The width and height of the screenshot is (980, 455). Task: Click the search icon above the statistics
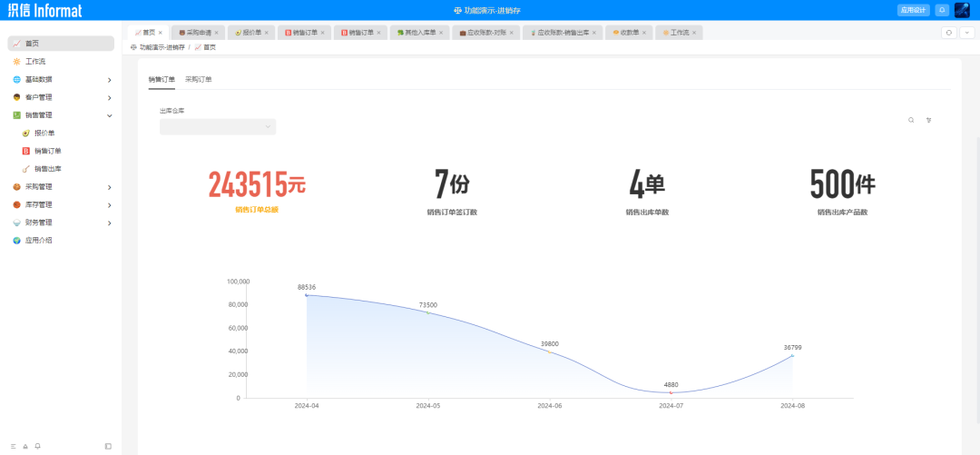coord(911,120)
